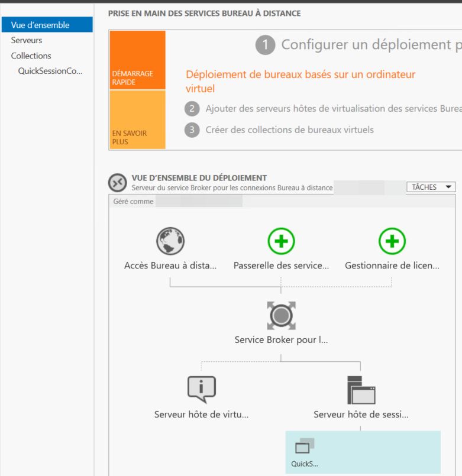This screenshot has width=462, height=476.
Task: Click the Passerelle des service... label
Action: coord(281,265)
